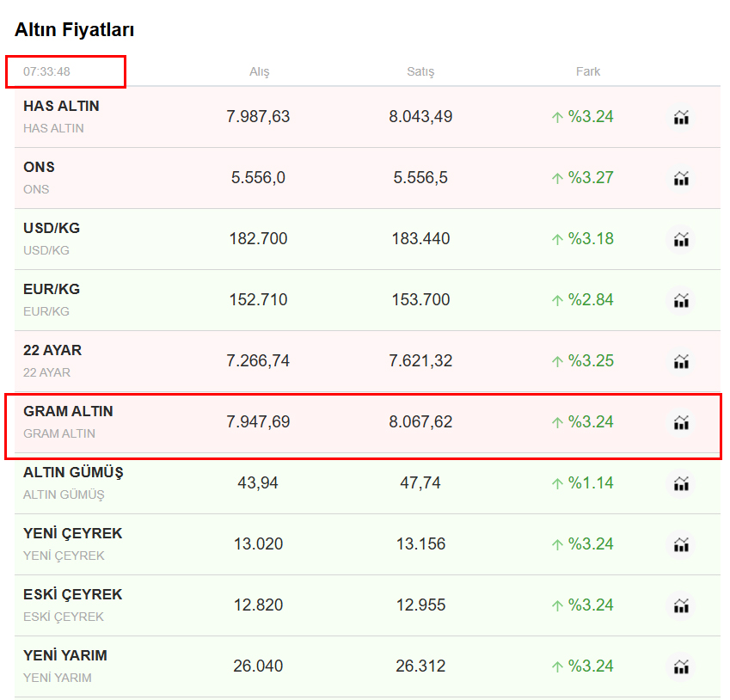Click the Altın Fiyatları heading
The height and width of the screenshot is (700, 730).
[x=74, y=30]
